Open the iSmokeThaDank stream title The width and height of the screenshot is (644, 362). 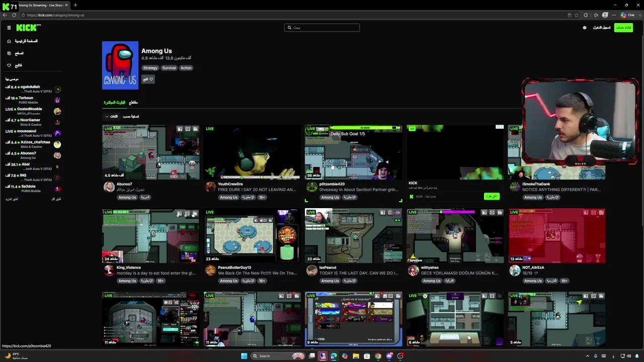point(561,190)
